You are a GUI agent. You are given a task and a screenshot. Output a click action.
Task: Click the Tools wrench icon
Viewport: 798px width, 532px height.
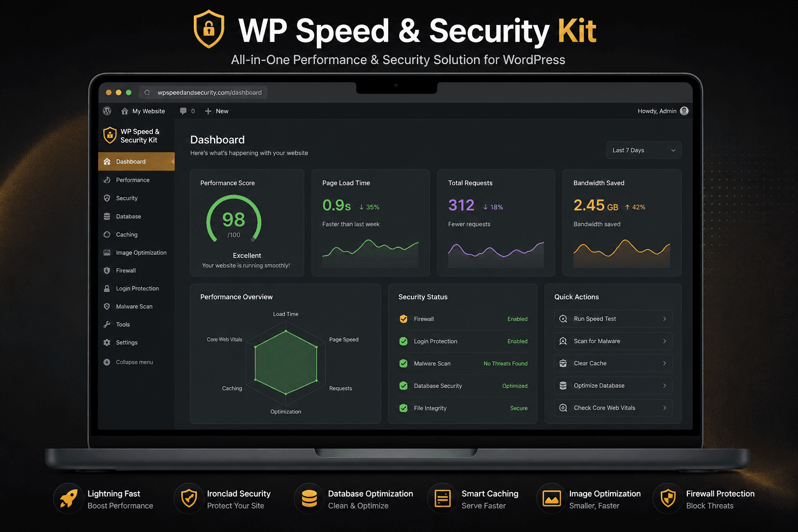tap(107, 324)
